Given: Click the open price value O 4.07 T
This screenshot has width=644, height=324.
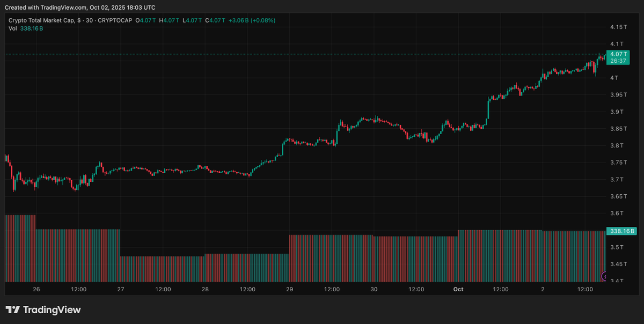Looking at the screenshot, I should pos(145,20).
